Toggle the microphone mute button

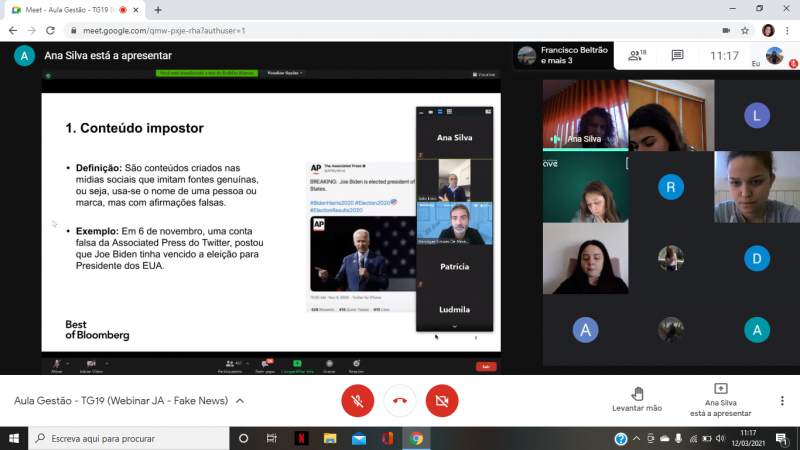357,401
